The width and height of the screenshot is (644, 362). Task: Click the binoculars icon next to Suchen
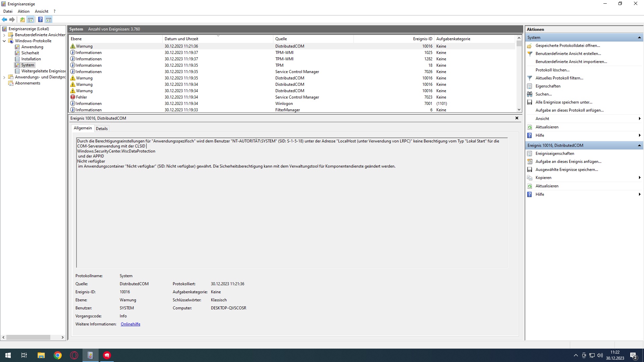[530, 94]
